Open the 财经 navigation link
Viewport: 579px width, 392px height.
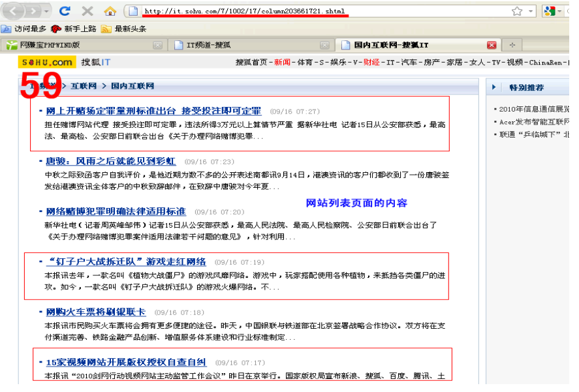click(x=371, y=63)
